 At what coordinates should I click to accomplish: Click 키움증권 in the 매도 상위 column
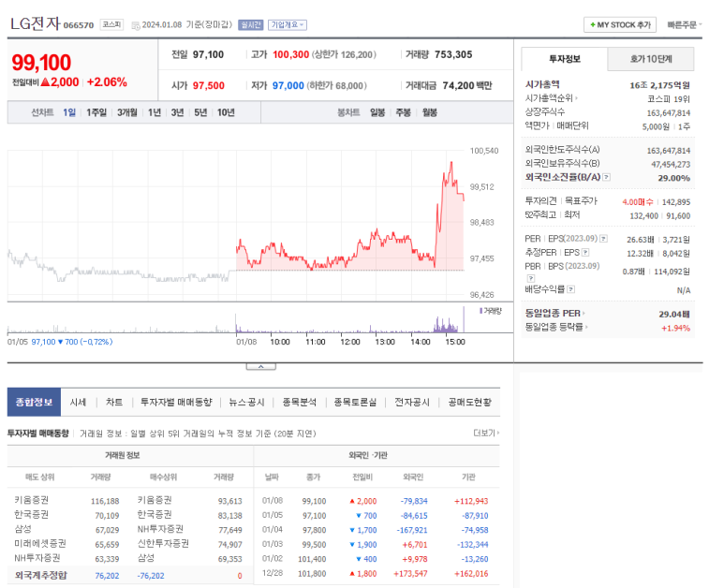coord(32,500)
